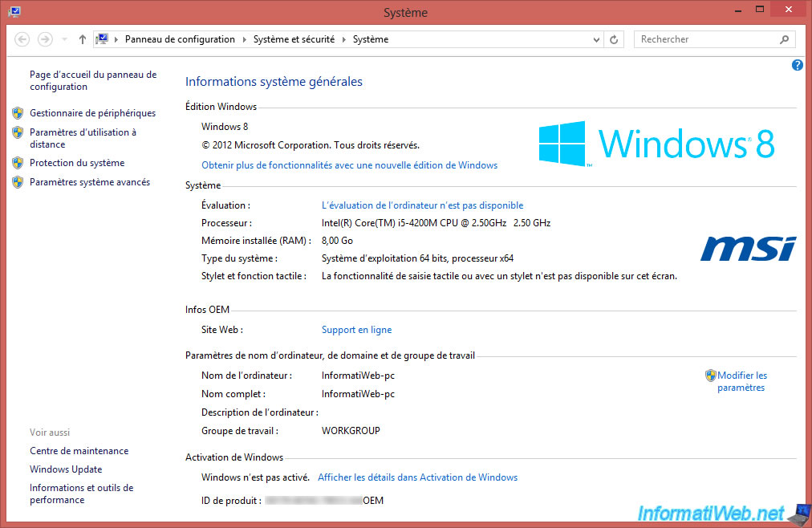Click shield icon beside Paramètres système avancés
The height and width of the screenshot is (528, 812).
18,182
